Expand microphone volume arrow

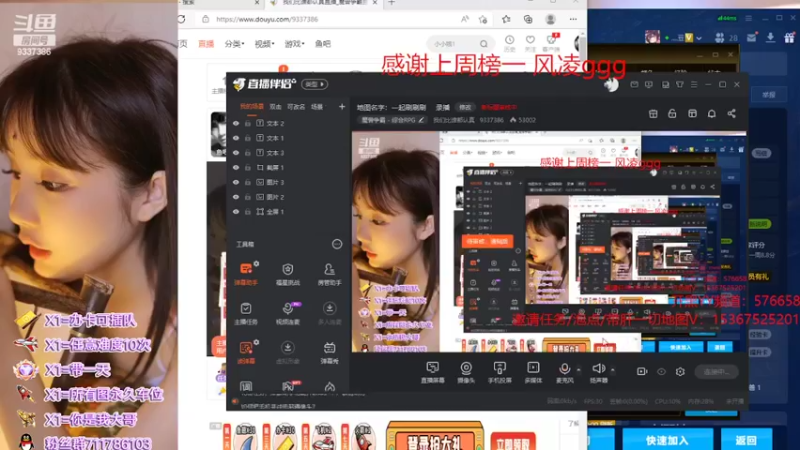579,369
